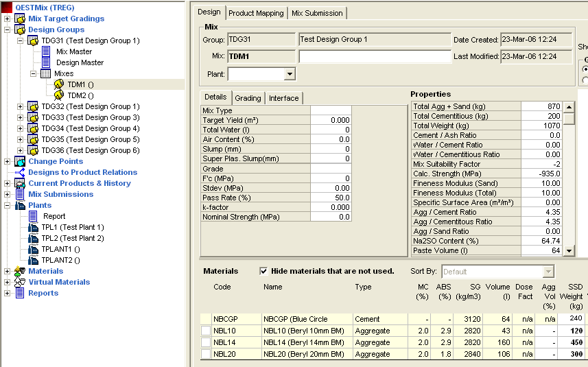Collapse the Plants tree node
Image resolution: width=588 pixels, height=367 pixels.
coord(7,205)
